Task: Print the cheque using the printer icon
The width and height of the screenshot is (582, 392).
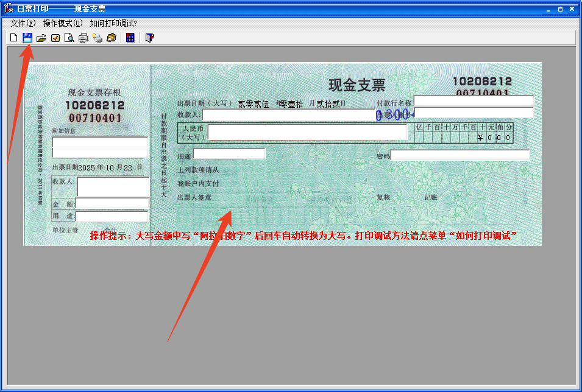Action: click(x=83, y=38)
